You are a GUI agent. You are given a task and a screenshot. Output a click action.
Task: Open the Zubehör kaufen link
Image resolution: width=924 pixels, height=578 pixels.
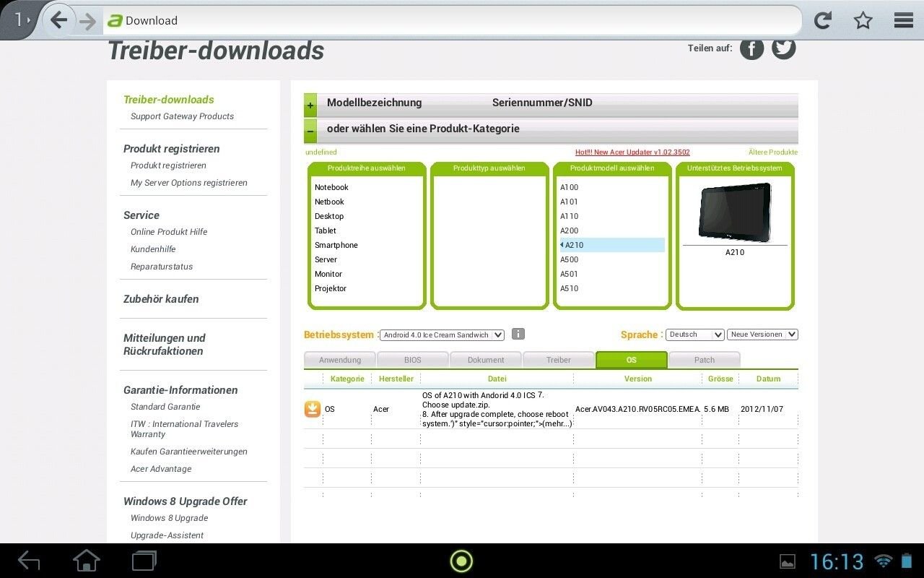(161, 299)
